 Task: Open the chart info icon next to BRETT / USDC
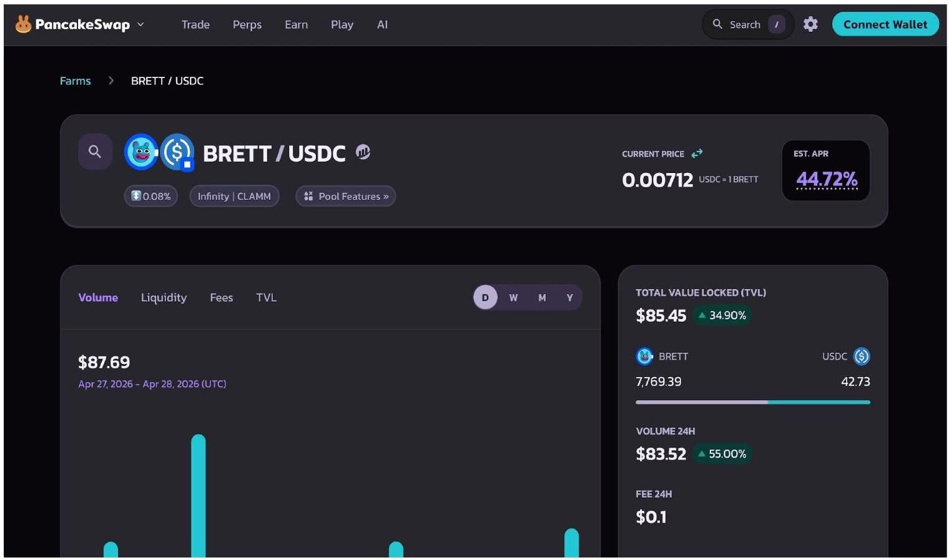coord(363,152)
